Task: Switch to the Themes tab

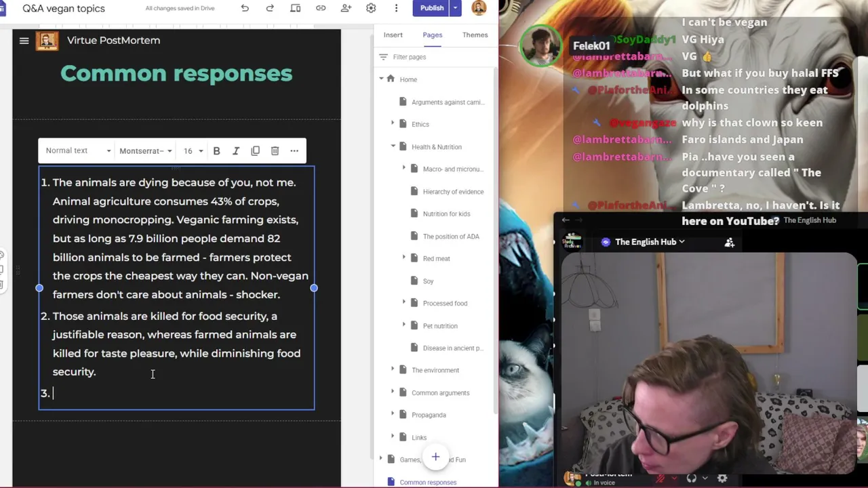Action: pos(475,35)
